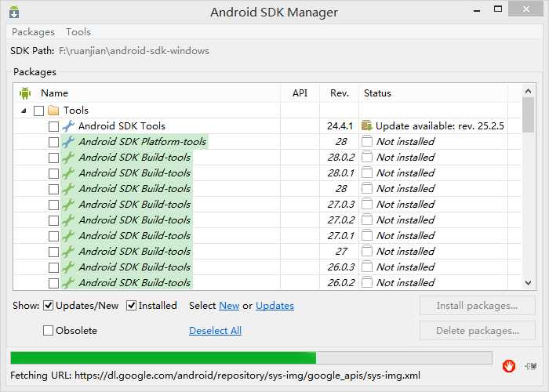Click 'Update available: rev. 25.2.5' status text
The width and height of the screenshot is (549, 392).
(439, 126)
